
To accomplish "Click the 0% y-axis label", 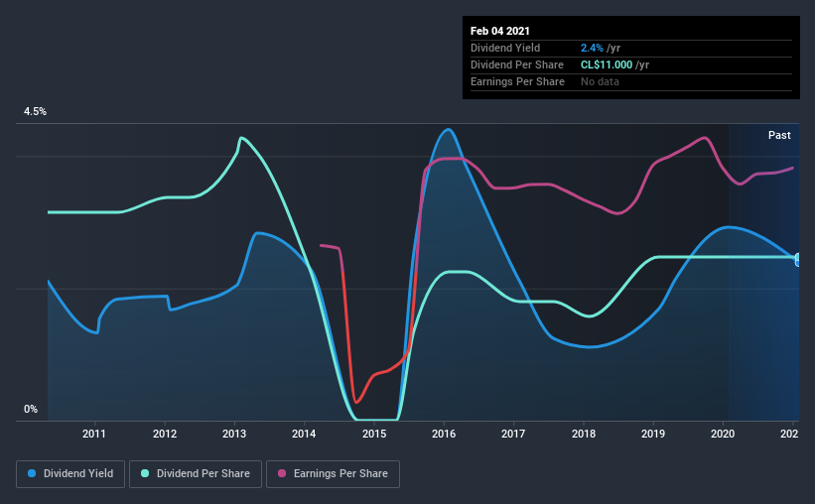I will (x=31, y=410).
